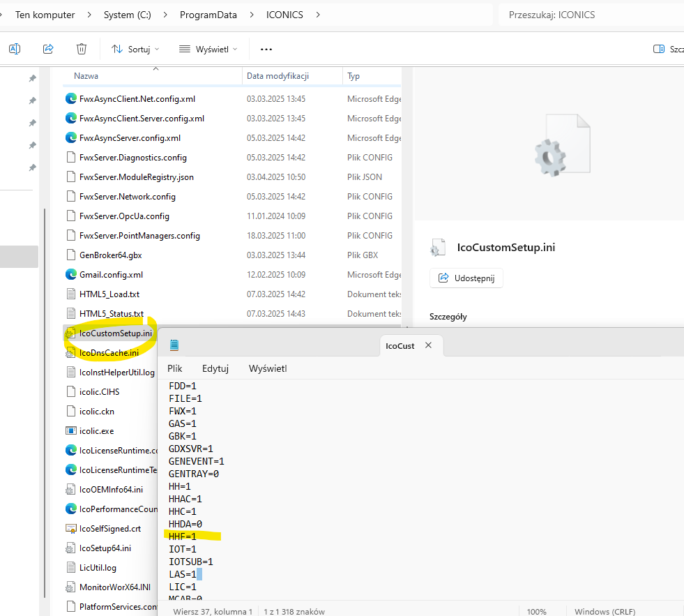Click the Delete trash can icon
Screen dimensions: 684x616
pyautogui.click(x=82, y=49)
